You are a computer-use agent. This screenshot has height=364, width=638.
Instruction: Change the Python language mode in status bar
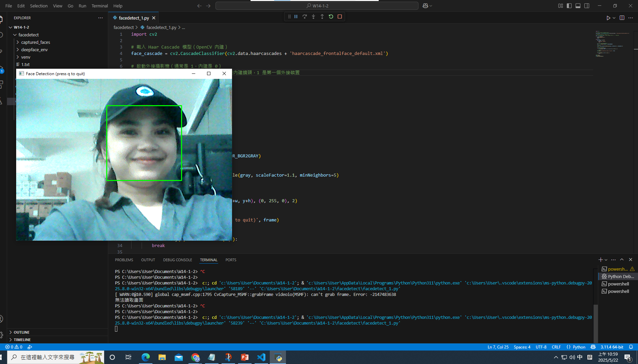pyautogui.click(x=579, y=347)
